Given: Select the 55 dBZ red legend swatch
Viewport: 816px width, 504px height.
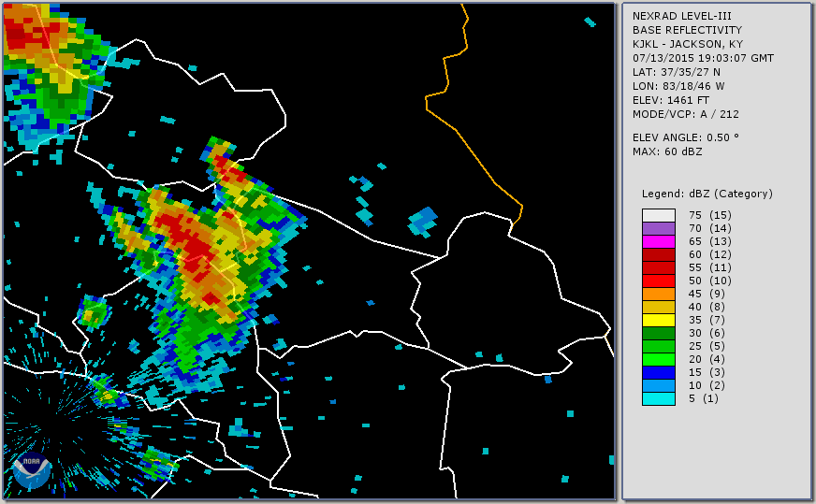Looking at the screenshot, I should [x=658, y=267].
